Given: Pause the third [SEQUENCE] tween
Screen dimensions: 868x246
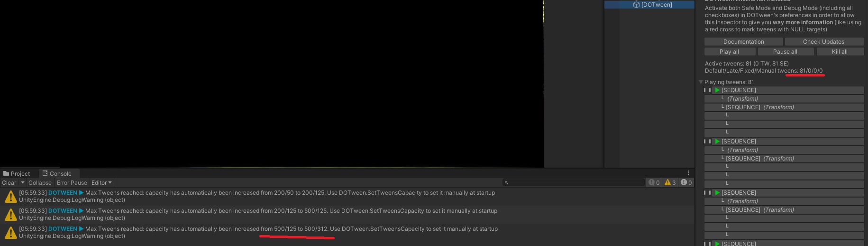Looking at the screenshot, I should click(x=707, y=193).
